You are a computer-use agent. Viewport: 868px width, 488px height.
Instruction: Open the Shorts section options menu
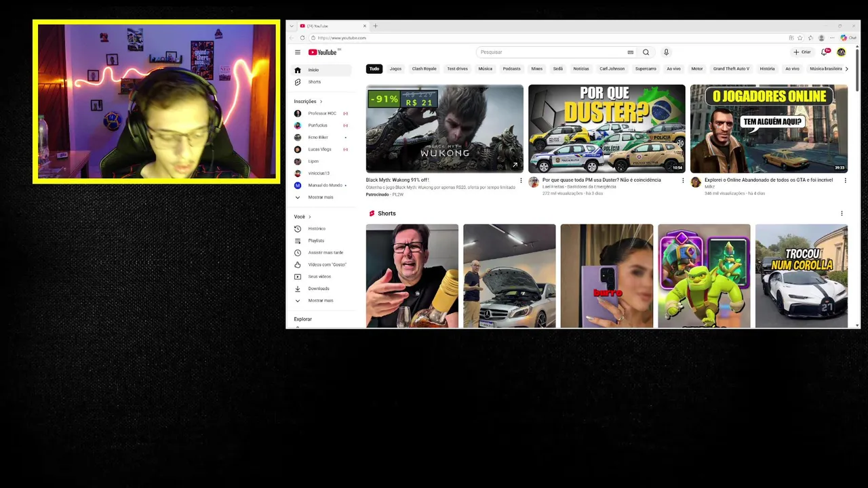[x=842, y=213]
